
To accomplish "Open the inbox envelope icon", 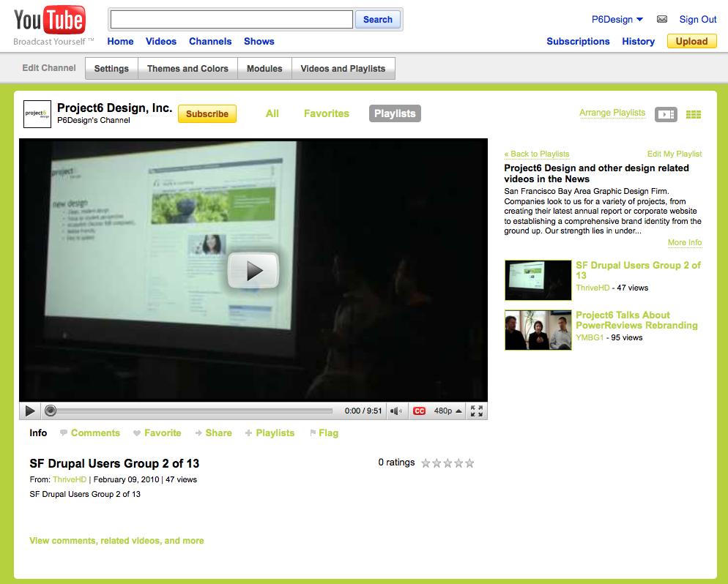I will 662,20.
